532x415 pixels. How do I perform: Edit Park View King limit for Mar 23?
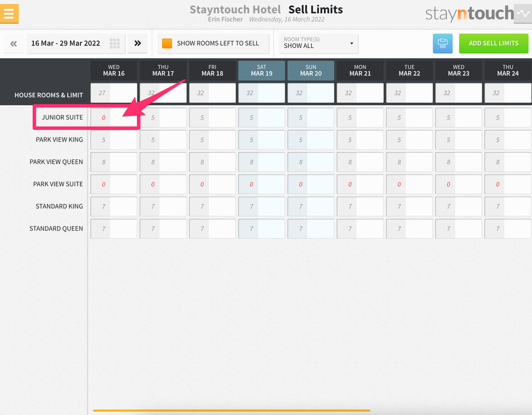[468, 140]
